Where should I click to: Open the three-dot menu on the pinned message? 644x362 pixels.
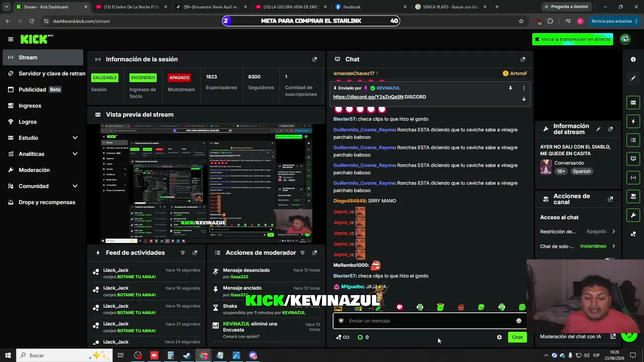point(524,88)
